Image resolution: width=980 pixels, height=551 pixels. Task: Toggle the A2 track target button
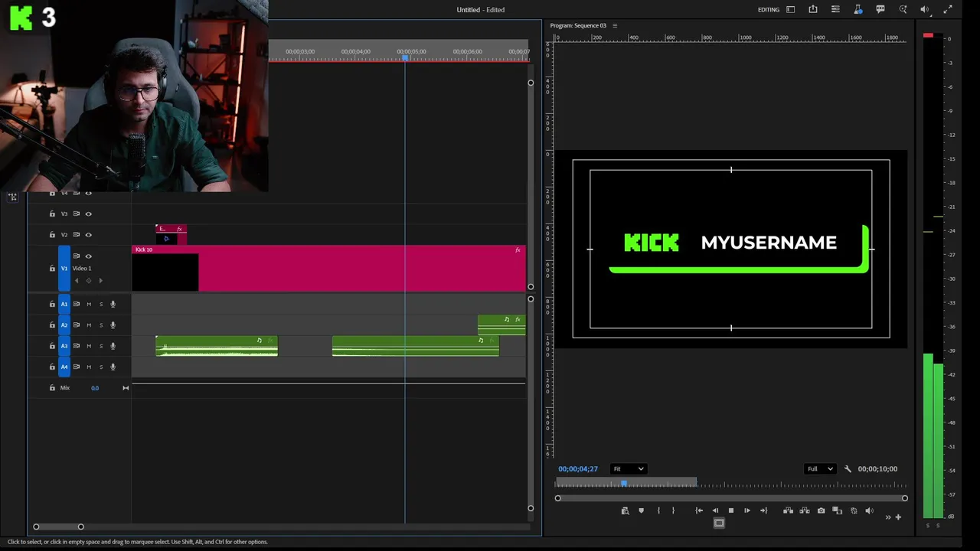[x=64, y=325]
